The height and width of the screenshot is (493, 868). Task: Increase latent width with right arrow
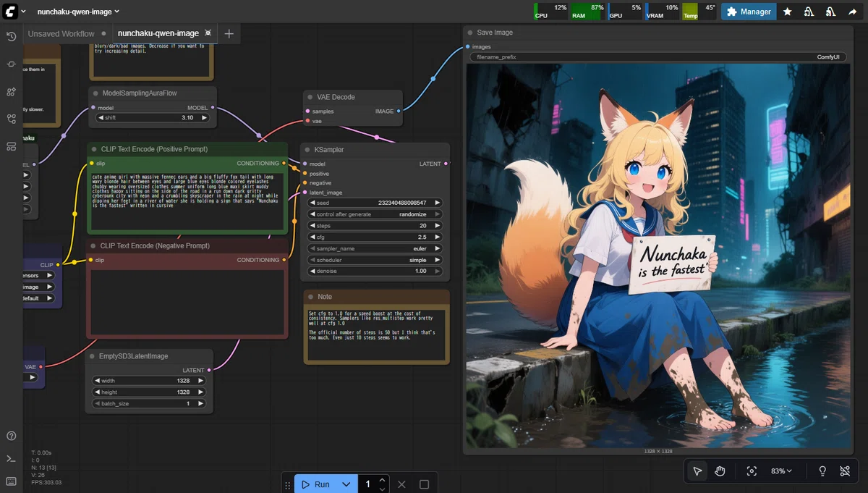point(200,381)
